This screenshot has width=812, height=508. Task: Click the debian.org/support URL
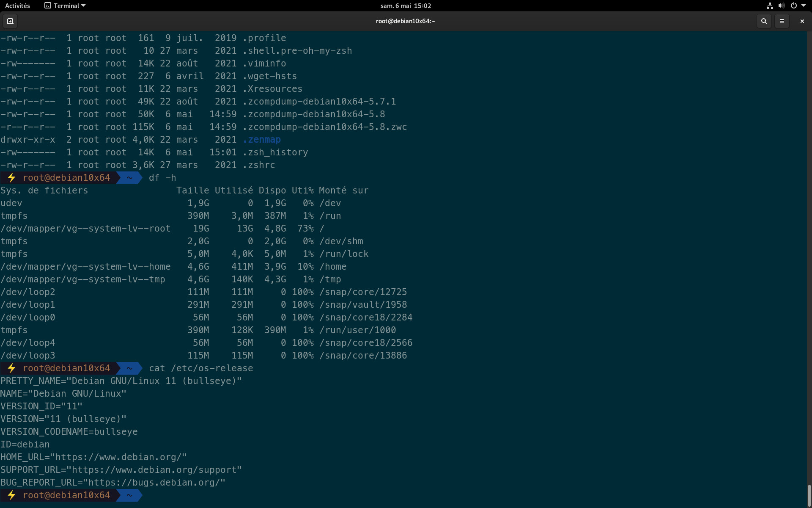[156, 470]
